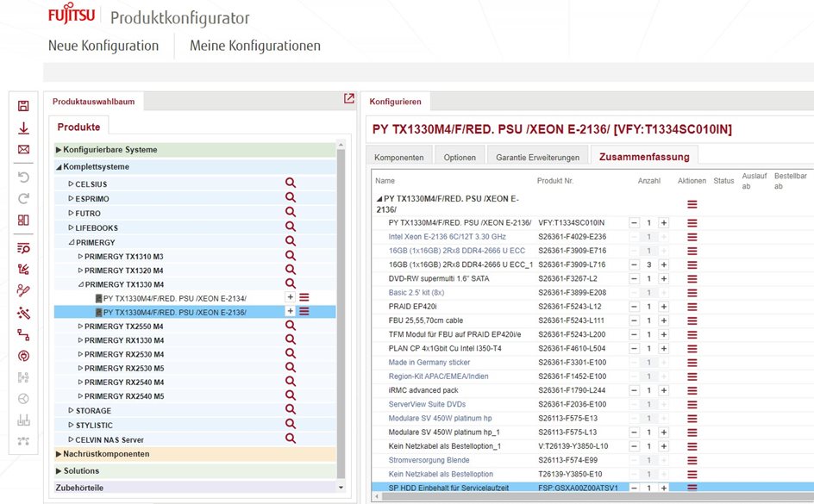Click the Fujitsu logo
This screenshot has width=814, height=504.
click(x=72, y=14)
